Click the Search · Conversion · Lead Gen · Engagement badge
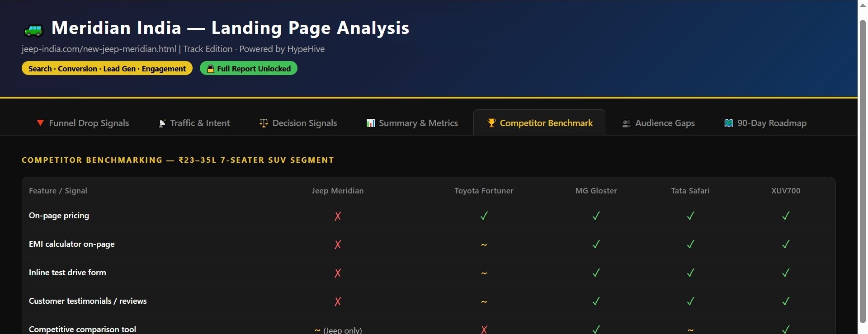Image resolution: width=868 pixels, height=334 pixels. (107, 68)
